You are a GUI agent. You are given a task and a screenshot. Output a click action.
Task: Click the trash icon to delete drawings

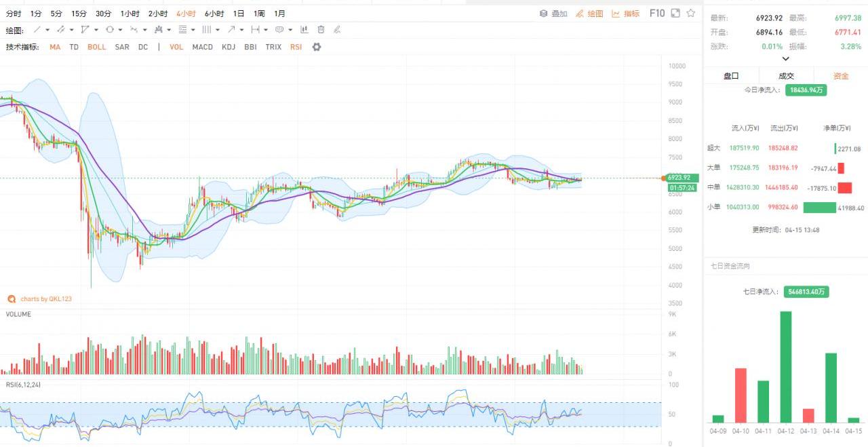(321, 30)
